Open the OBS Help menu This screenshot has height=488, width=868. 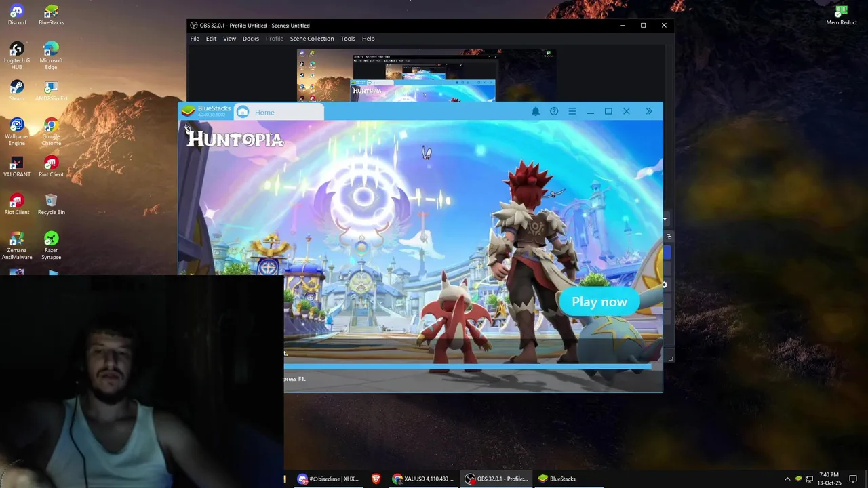368,39
